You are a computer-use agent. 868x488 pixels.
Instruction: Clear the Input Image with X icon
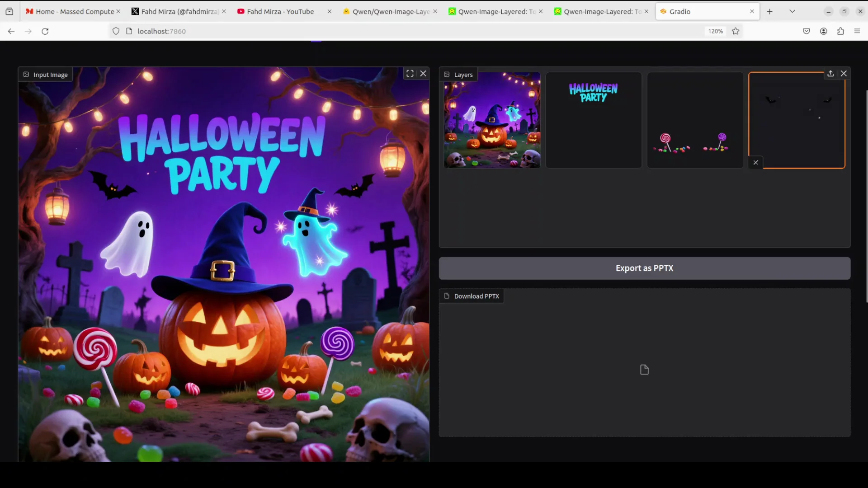(423, 74)
